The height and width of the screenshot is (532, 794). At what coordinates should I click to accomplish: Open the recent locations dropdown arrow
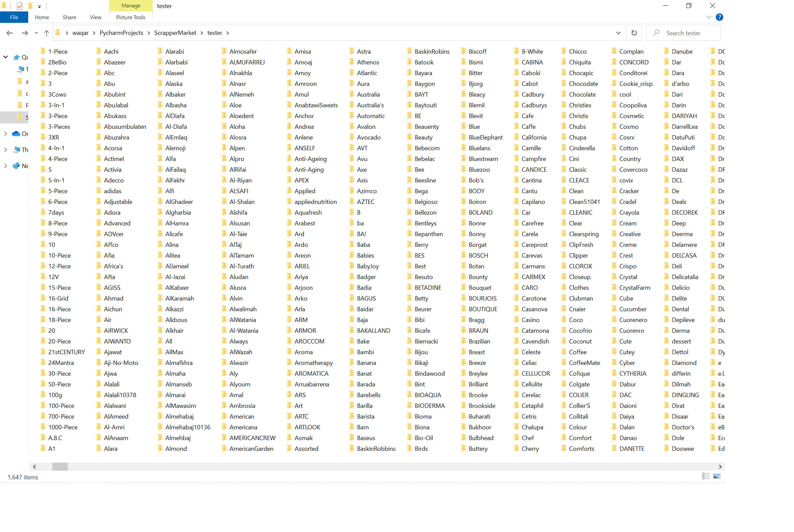pos(36,33)
